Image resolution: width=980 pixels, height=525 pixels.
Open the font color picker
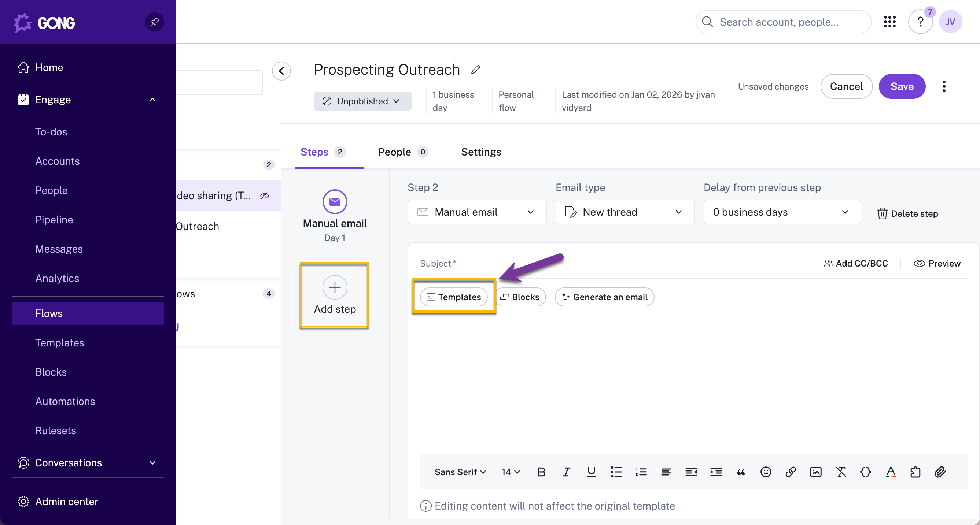(890, 472)
